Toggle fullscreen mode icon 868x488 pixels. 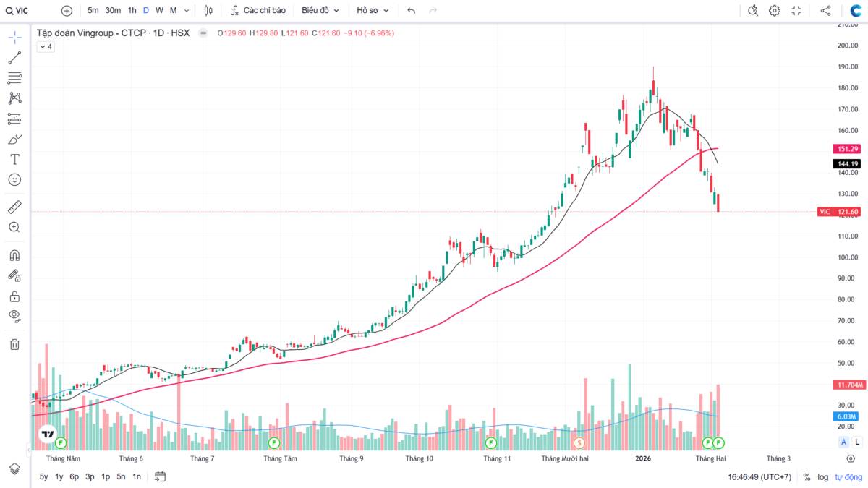click(x=796, y=11)
